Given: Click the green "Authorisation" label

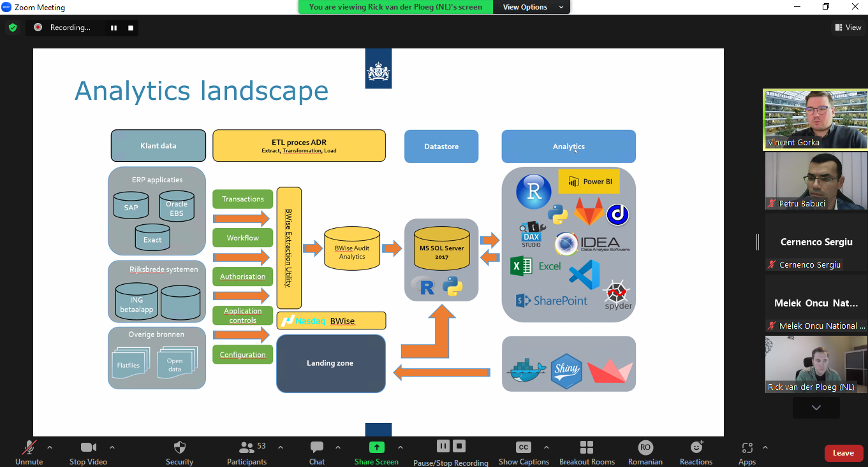Looking at the screenshot, I should click(243, 277).
